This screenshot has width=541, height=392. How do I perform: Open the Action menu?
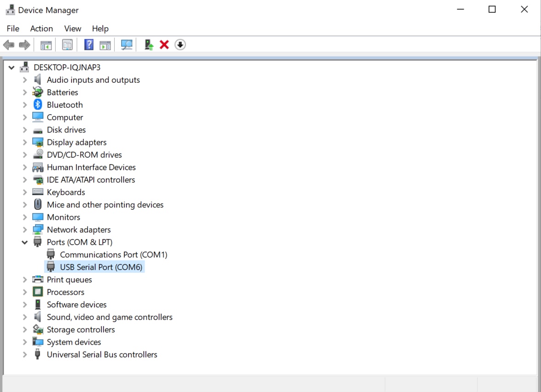pos(41,28)
